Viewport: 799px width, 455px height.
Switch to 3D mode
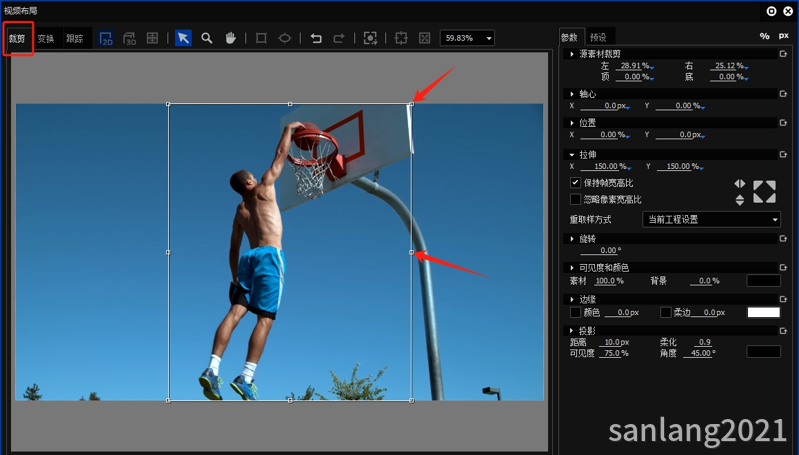[x=130, y=38]
